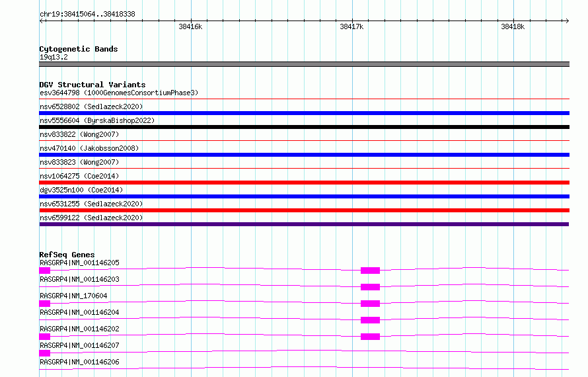Open the Cytogenetic Bands track title
The image size is (588, 377).
point(79,49)
